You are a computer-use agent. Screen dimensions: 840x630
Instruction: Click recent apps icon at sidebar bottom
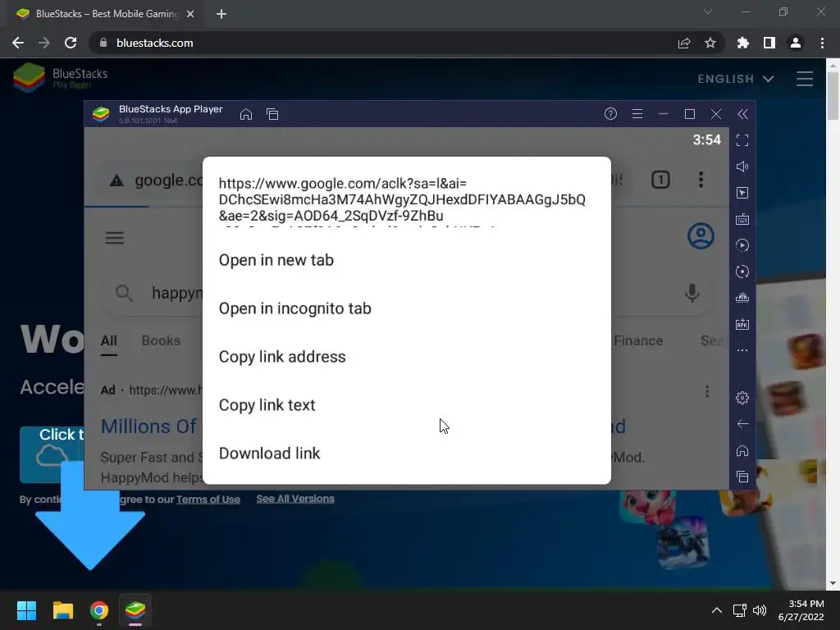[742, 477]
